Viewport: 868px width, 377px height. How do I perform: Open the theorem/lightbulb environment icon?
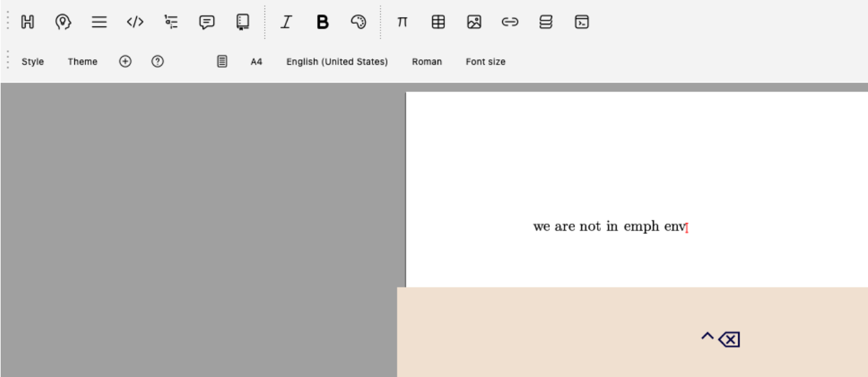tap(63, 22)
